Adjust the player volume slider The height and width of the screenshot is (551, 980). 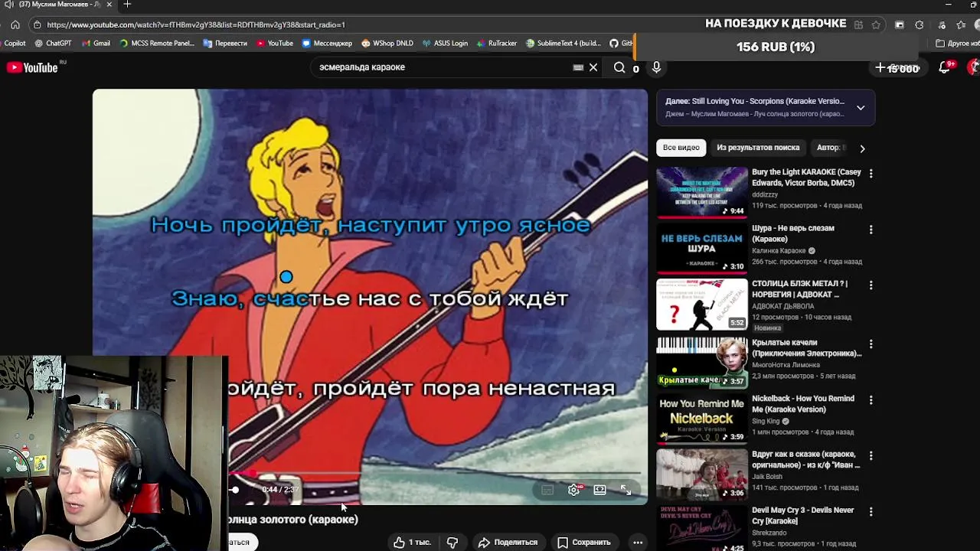(235, 490)
